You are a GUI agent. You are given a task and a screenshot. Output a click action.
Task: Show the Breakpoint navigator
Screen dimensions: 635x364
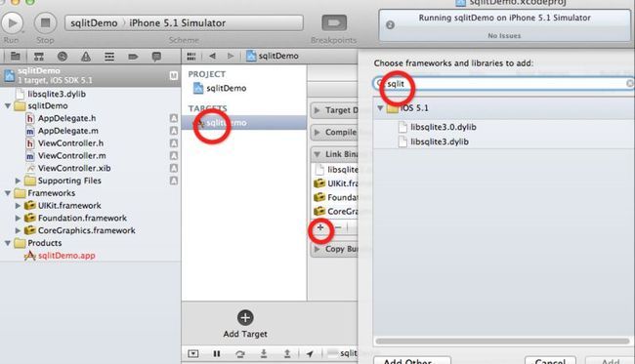tap(133, 57)
